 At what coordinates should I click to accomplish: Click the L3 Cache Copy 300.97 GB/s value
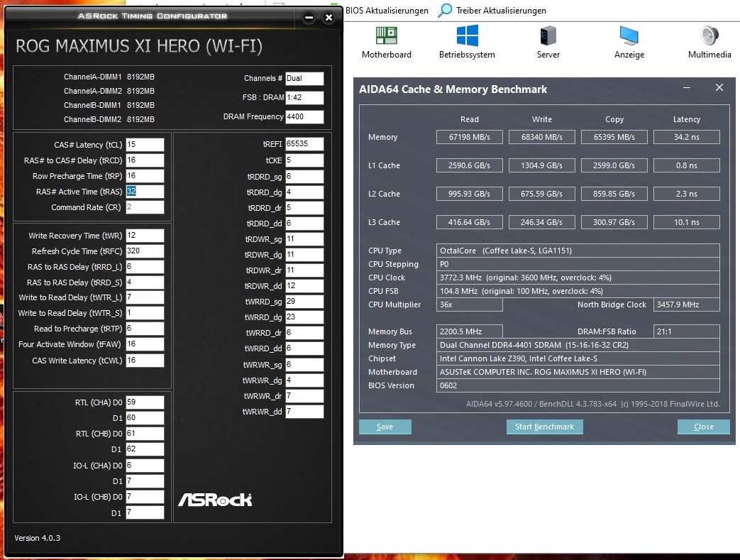[614, 222]
